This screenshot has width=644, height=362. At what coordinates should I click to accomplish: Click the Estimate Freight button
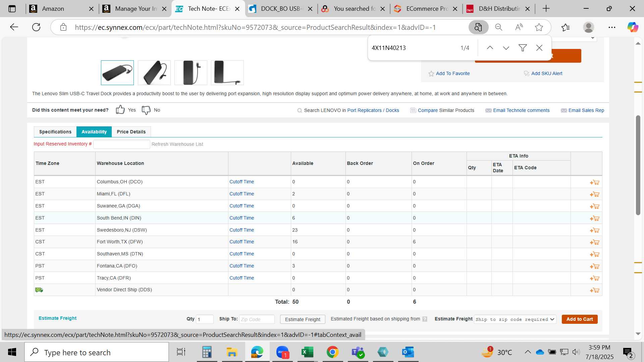pyautogui.click(x=303, y=319)
